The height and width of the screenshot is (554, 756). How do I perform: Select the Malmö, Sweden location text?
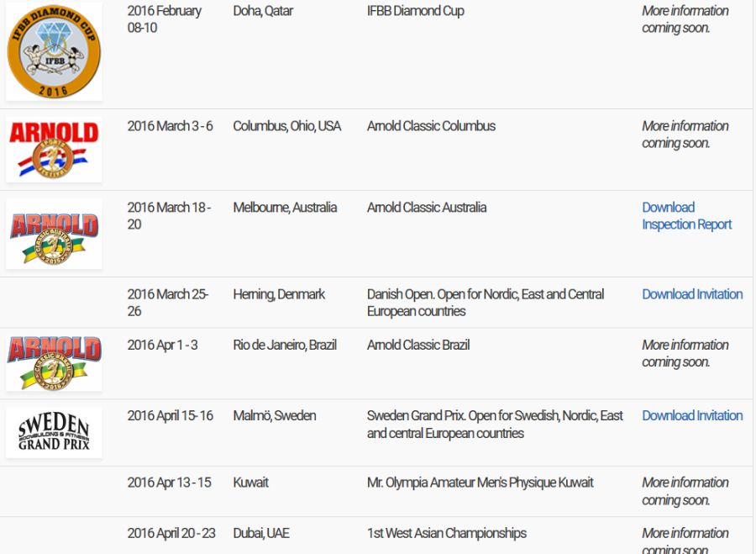(274, 415)
